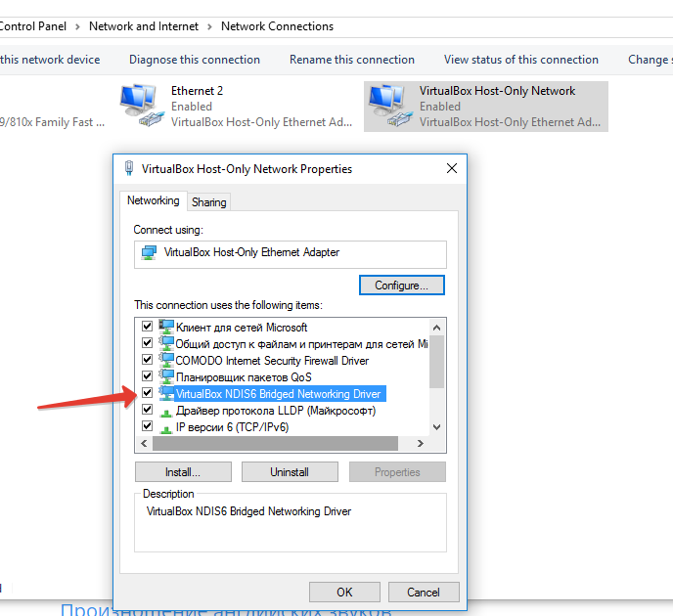
Task: Uncheck VirtualBox NDIS6 Bridged Networking Driver
Action: [147, 392]
